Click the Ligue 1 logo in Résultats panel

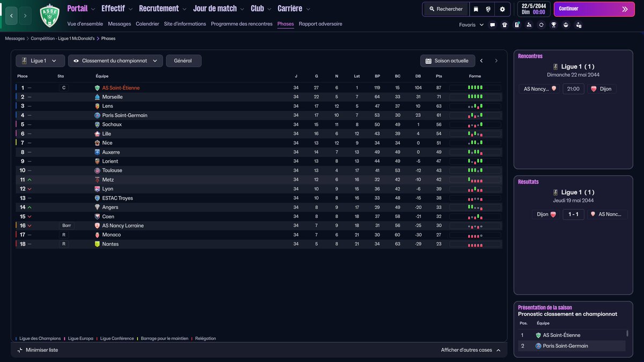tap(556, 193)
